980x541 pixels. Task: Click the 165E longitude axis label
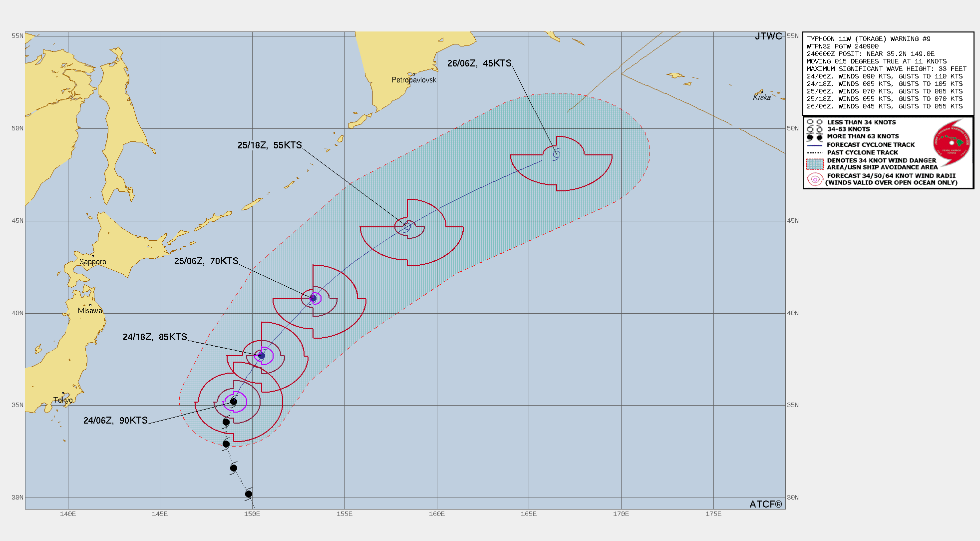click(529, 514)
